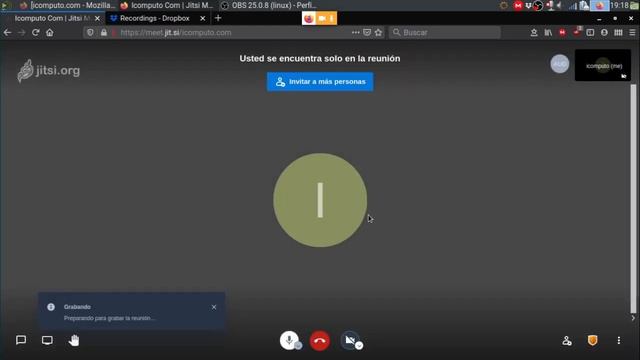Open microphone audio settings arrow
This screenshot has width=640, height=360.
[298, 346]
